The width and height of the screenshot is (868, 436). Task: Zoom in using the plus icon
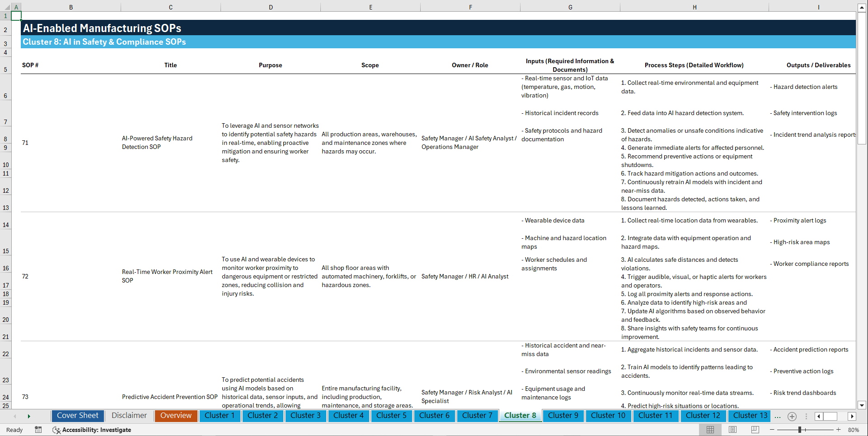click(x=838, y=430)
